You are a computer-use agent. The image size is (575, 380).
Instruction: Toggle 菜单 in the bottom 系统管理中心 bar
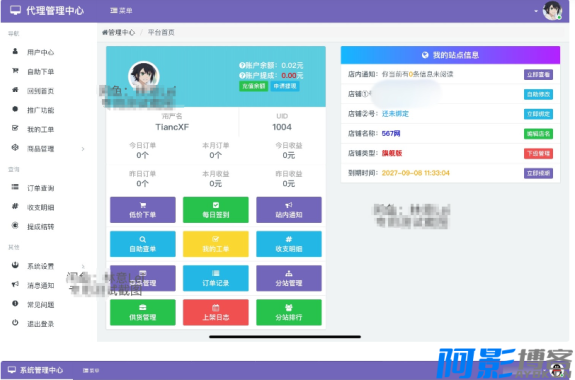tap(91, 370)
